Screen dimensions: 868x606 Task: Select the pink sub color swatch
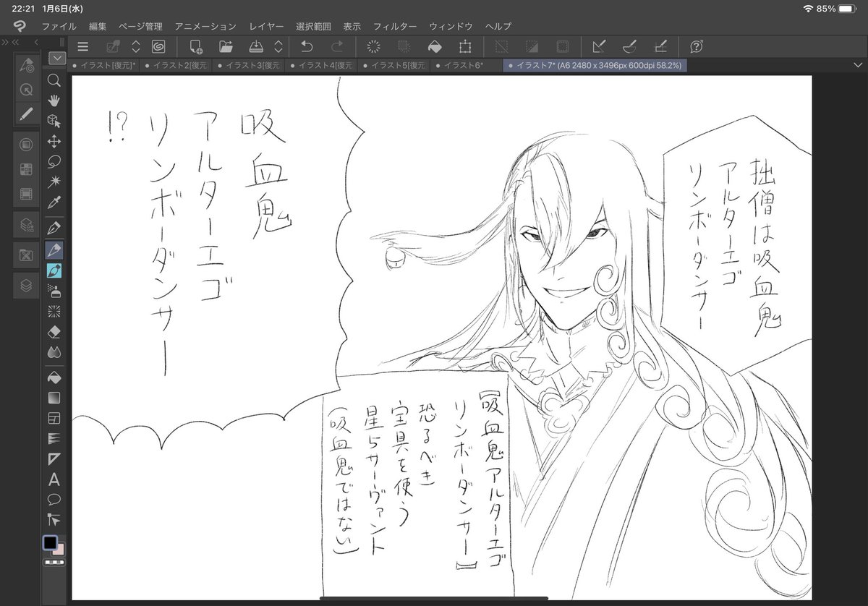(x=60, y=550)
